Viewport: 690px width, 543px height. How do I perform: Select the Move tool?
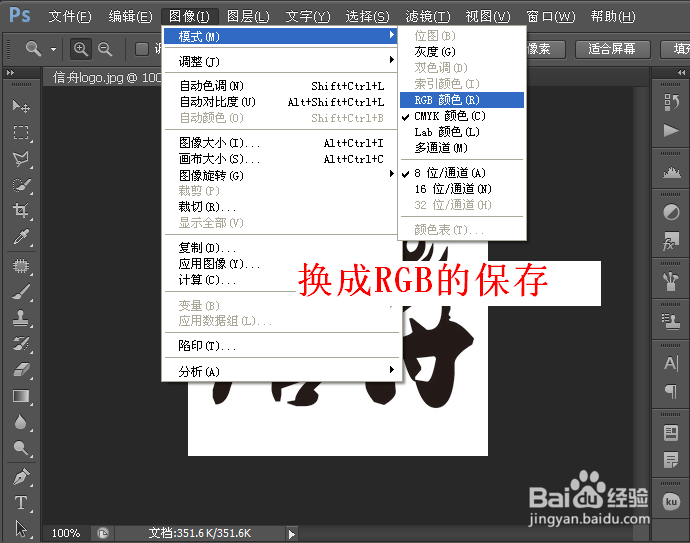click(20, 106)
